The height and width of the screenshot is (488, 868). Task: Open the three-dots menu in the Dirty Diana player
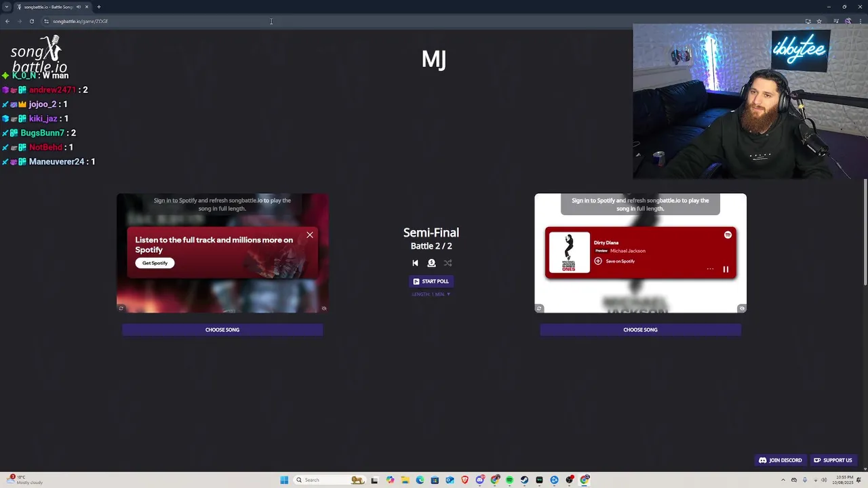710,269
